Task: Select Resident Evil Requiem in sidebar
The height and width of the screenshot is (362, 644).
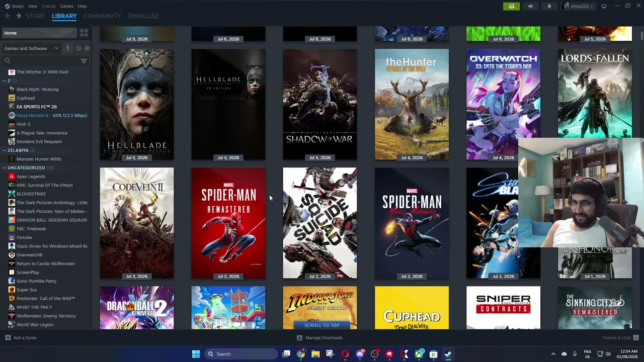Action: point(39,142)
